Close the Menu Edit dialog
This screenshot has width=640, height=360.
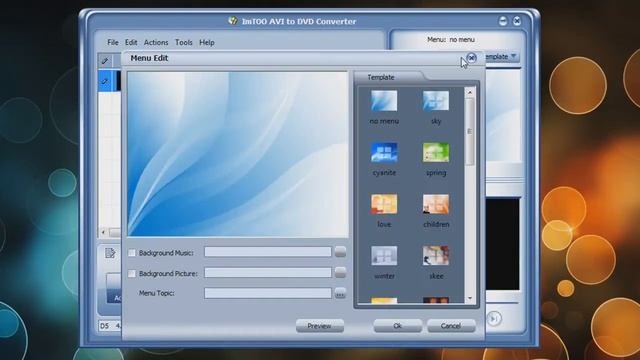[x=471, y=58]
